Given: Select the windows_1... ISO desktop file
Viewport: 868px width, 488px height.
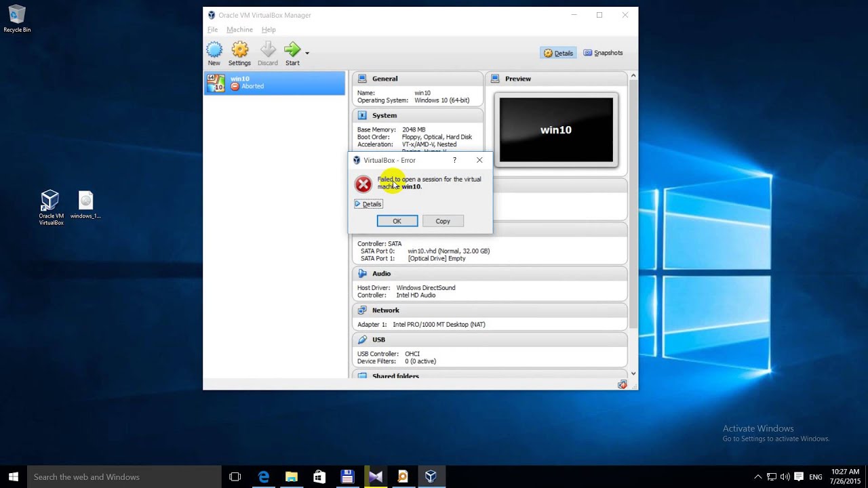Looking at the screenshot, I should tap(85, 205).
